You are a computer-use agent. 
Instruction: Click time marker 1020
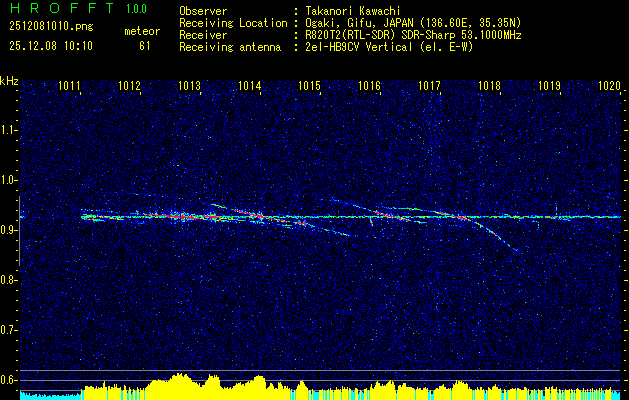click(x=609, y=85)
